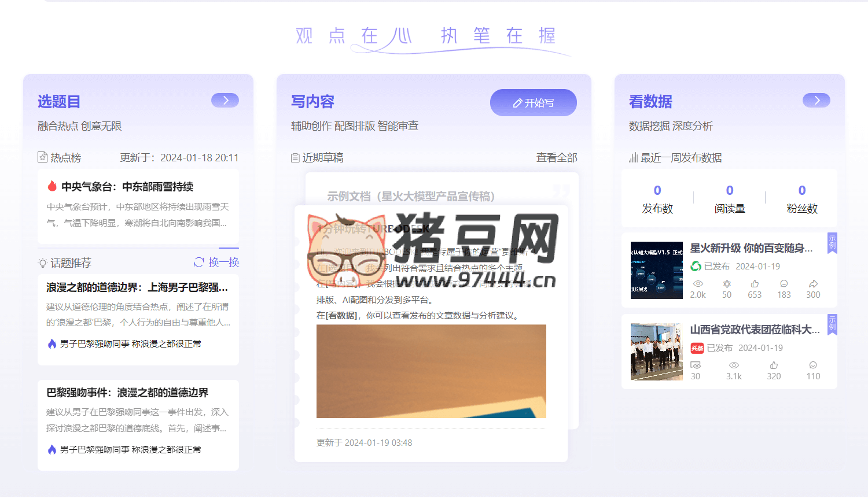Expand the 看数据 panel with arrow button
Viewport: 868px width, 499px height.
pos(816,101)
